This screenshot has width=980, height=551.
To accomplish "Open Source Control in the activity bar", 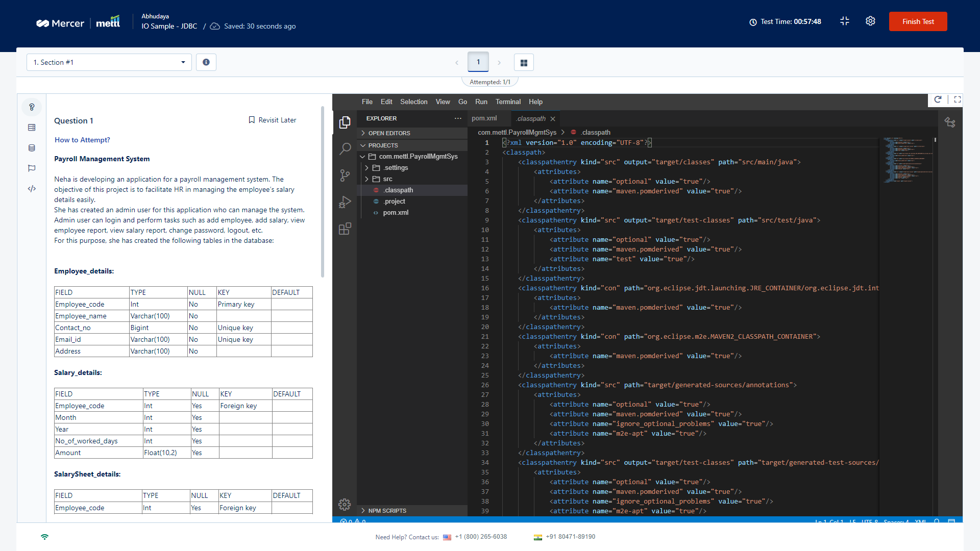I will click(345, 175).
